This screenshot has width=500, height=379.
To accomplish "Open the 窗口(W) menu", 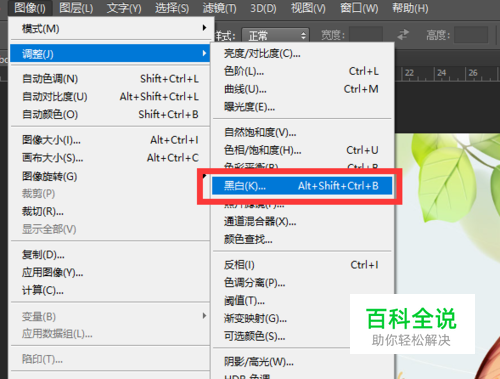I will pyautogui.click(x=359, y=8).
